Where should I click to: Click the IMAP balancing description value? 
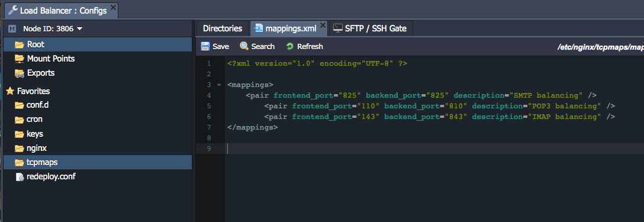[564, 117]
